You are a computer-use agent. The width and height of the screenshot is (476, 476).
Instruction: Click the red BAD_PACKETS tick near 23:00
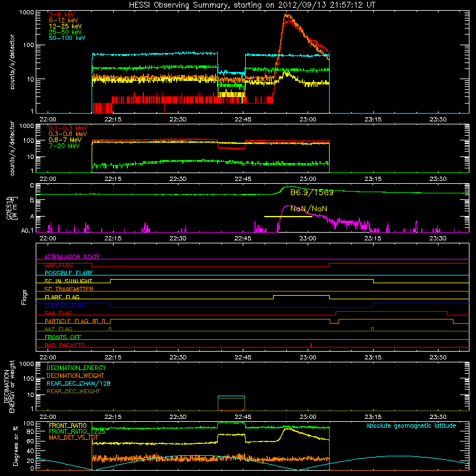point(311,345)
